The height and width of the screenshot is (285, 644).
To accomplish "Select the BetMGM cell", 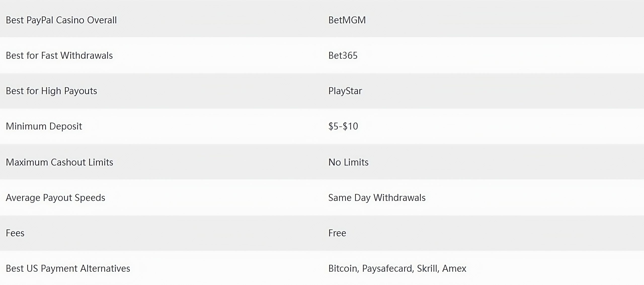I will [x=347, y=20].
